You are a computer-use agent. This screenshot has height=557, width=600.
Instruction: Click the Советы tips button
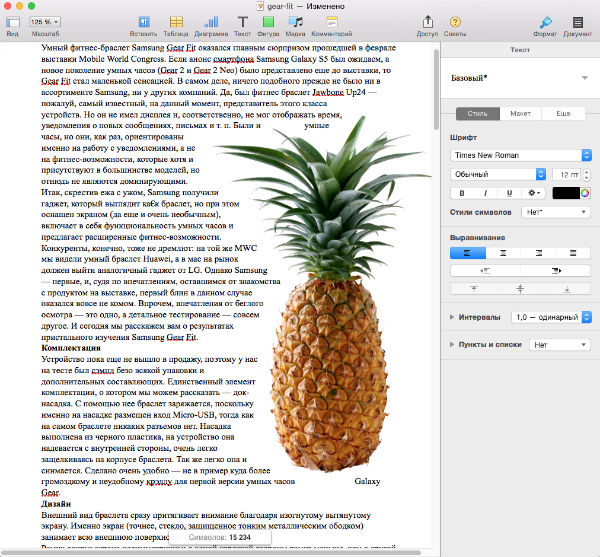coord(455,21)
